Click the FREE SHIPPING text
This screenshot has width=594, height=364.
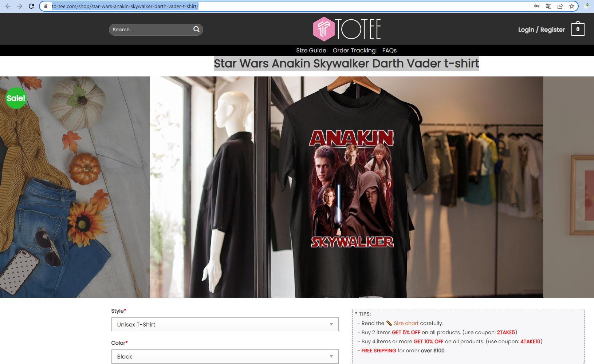point(379,351)
